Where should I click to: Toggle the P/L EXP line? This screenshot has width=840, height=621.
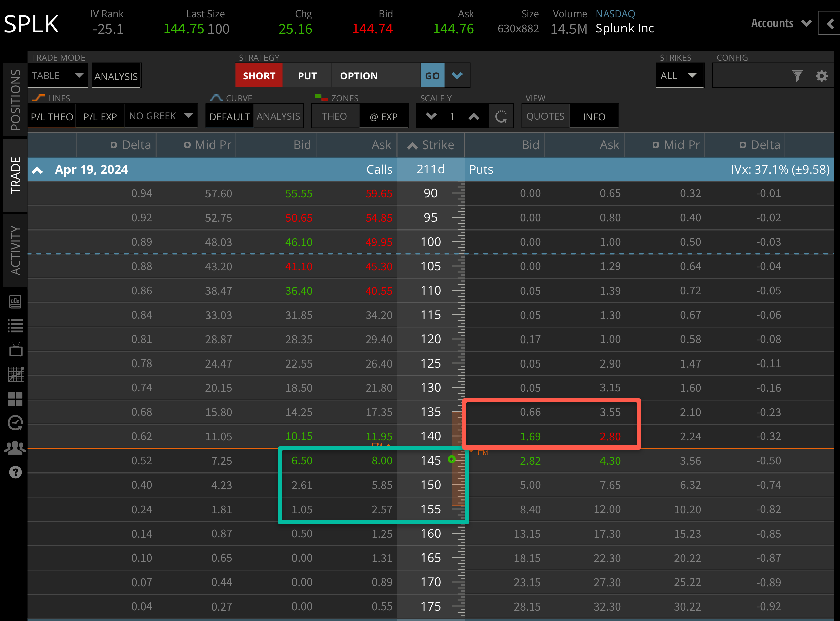pos(100,116)
